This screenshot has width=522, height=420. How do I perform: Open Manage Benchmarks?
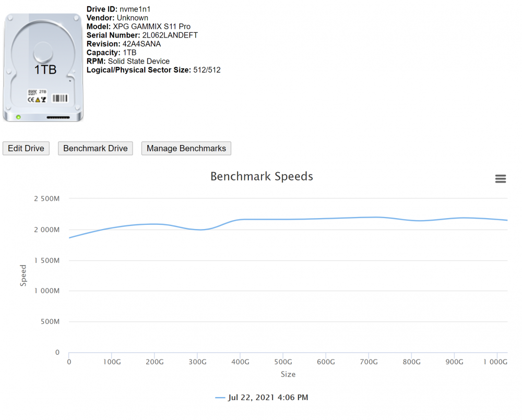(x=186, y=148)
